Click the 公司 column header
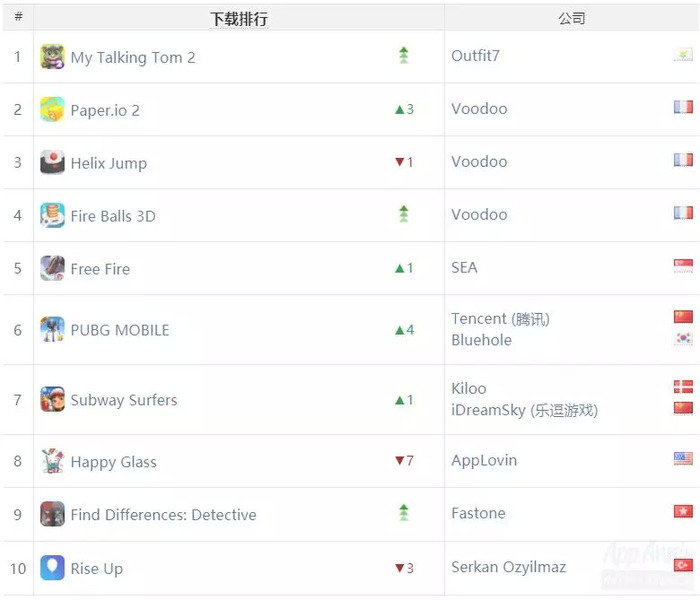The image size is (700, 600). point(571,18)
